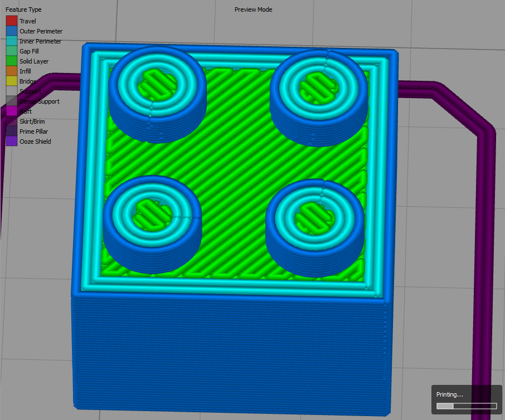Click the Prime Pillar color swatch
The width and height of the screenshot is (505, 420).
tap(12, 131)
